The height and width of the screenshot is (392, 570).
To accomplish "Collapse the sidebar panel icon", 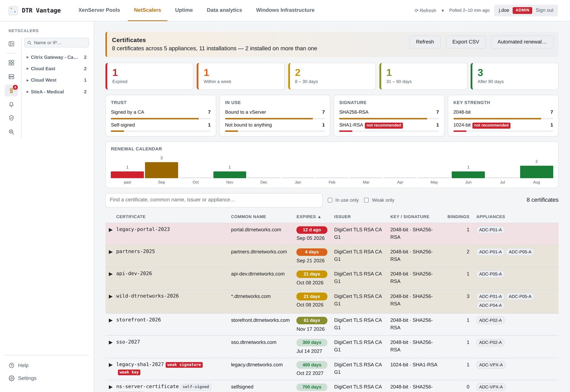I will point(11,44).
